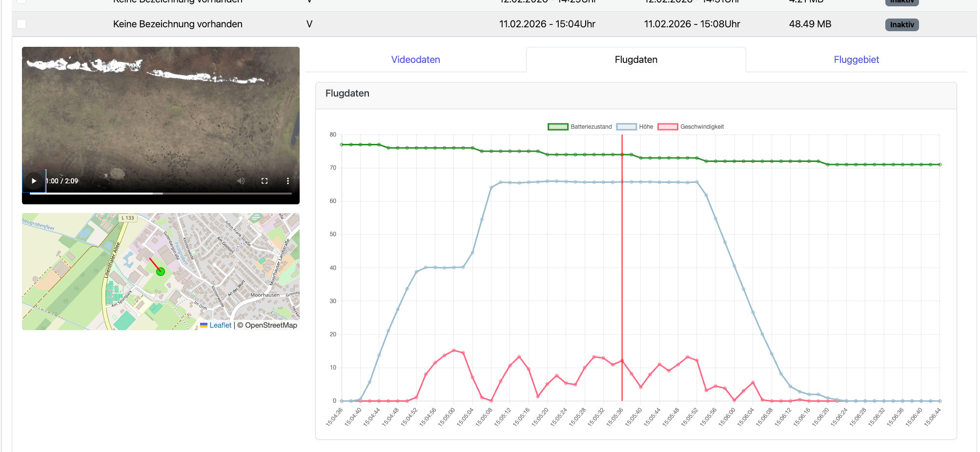The width and height of the screenshot is (980, 452).
Task: Open the Fluggebiet tab
Action: pos(856,59)
